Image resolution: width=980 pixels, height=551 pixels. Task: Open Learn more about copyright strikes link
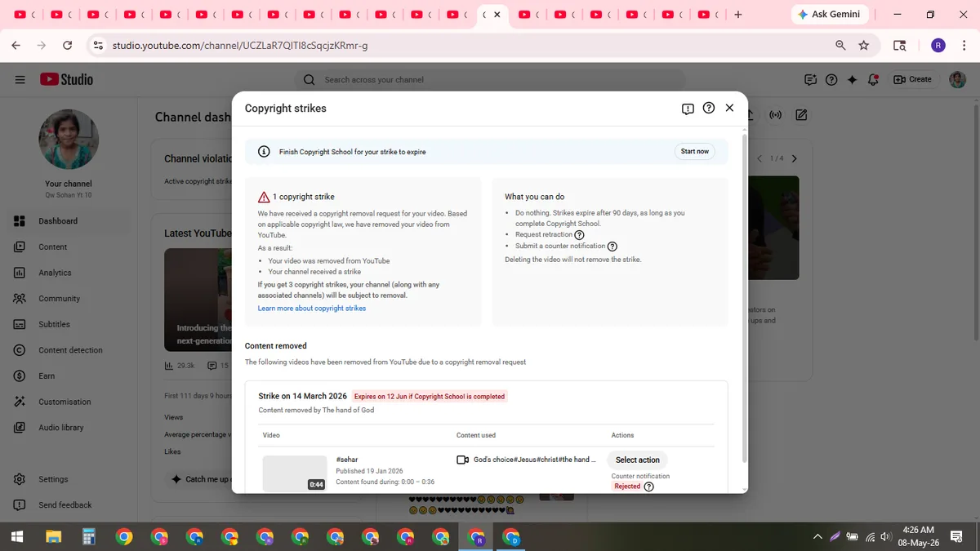tap(312, 309)
